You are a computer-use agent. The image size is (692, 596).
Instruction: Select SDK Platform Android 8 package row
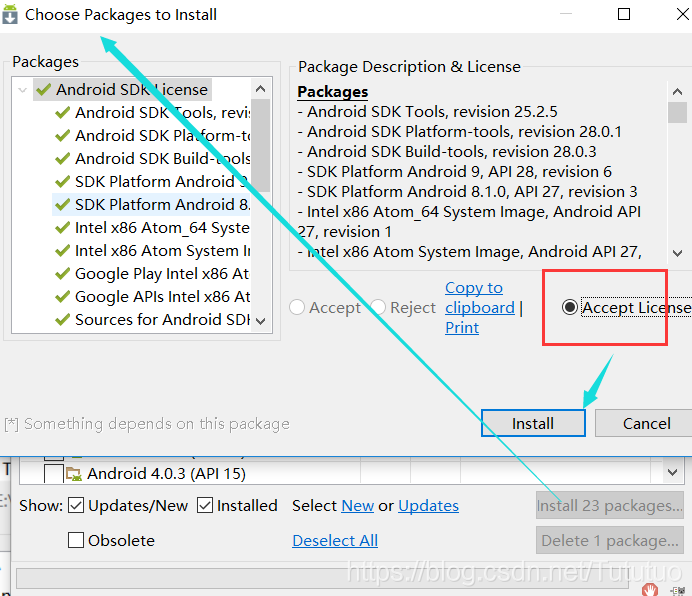pyautogui.click(x=152, y=204)
